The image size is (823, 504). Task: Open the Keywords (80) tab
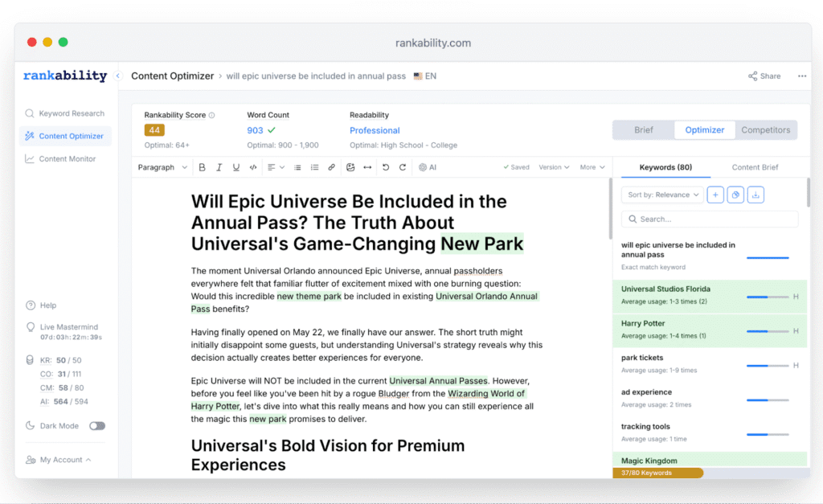point(665,167)
